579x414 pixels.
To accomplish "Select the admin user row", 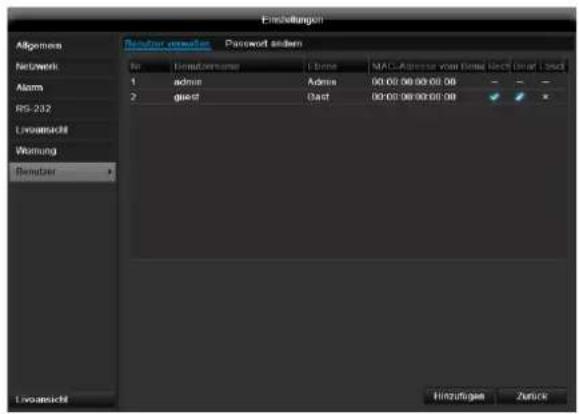I will tap(348, 82).
